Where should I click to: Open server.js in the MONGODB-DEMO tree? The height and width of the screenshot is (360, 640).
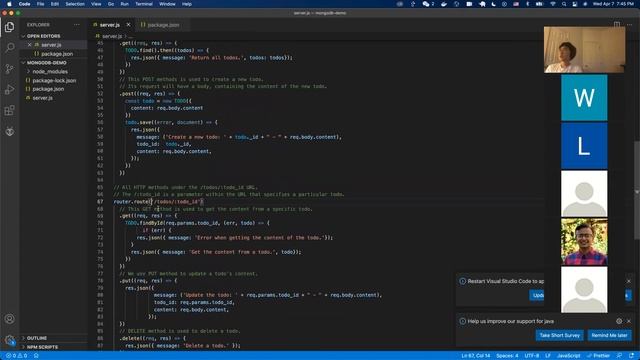point(42,98)
